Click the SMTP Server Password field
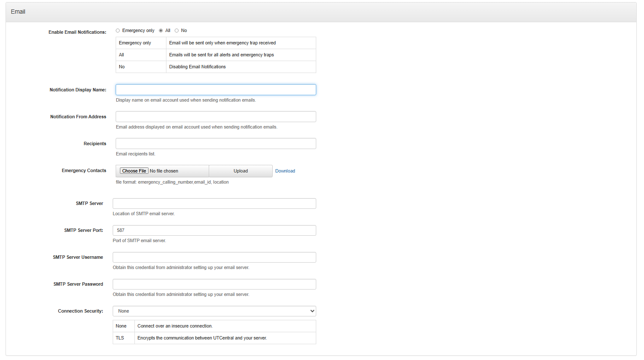 [214, 284]
